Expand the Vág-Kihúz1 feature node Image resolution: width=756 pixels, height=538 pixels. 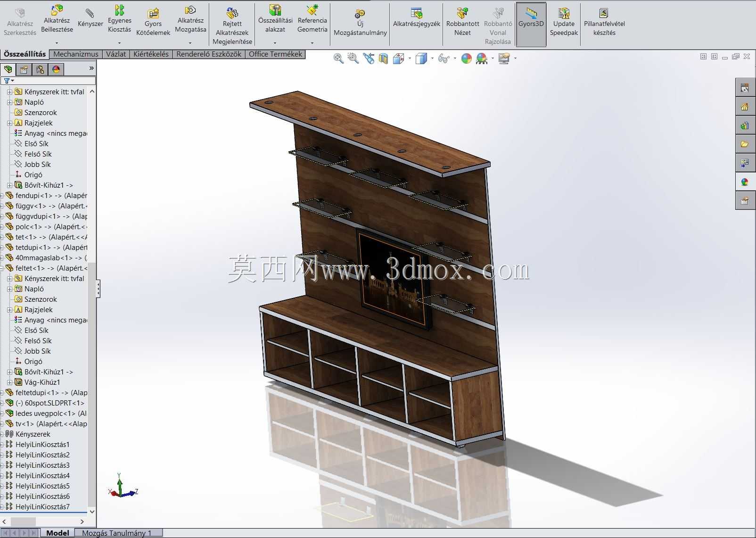pyautogui.click(x=9, y=382)
